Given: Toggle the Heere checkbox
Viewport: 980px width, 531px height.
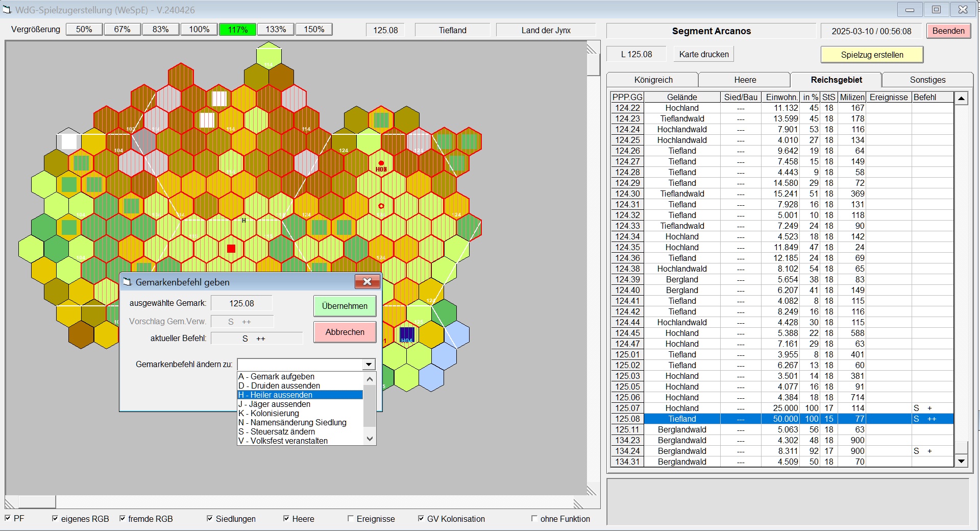Looking at the screenshot, I should (286, 518).
